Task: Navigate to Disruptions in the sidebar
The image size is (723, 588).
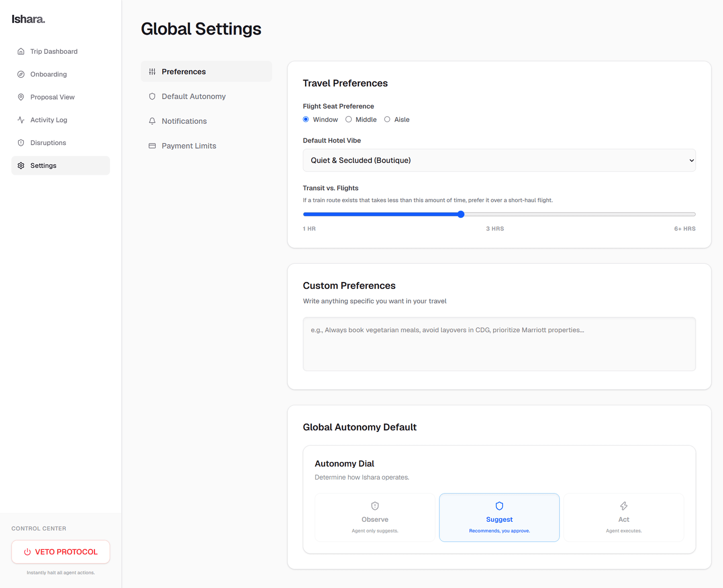Action: (61, 143)
